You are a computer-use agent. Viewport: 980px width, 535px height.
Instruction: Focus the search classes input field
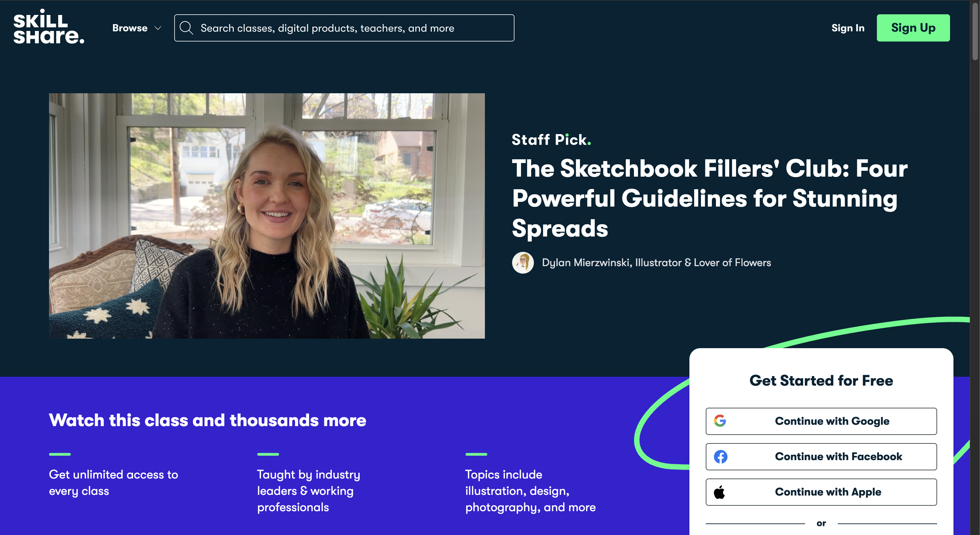[344, 28]
